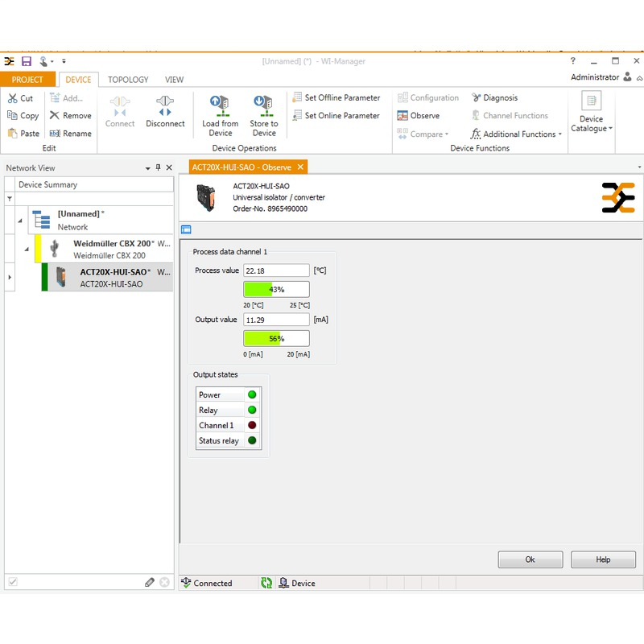This screenshot has width=644, height=644.
Task: Open device Diagnosis
Action: (494, 97)
